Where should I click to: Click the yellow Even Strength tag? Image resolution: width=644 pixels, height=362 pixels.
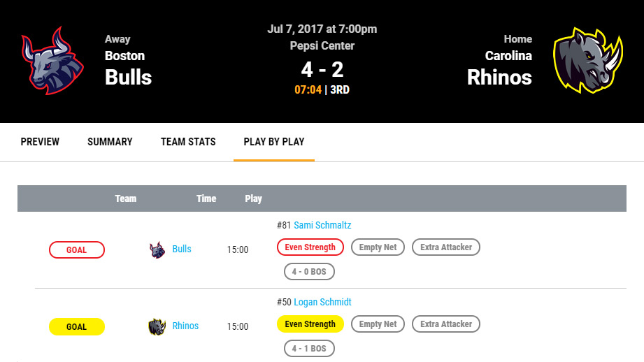click(310, 324)
